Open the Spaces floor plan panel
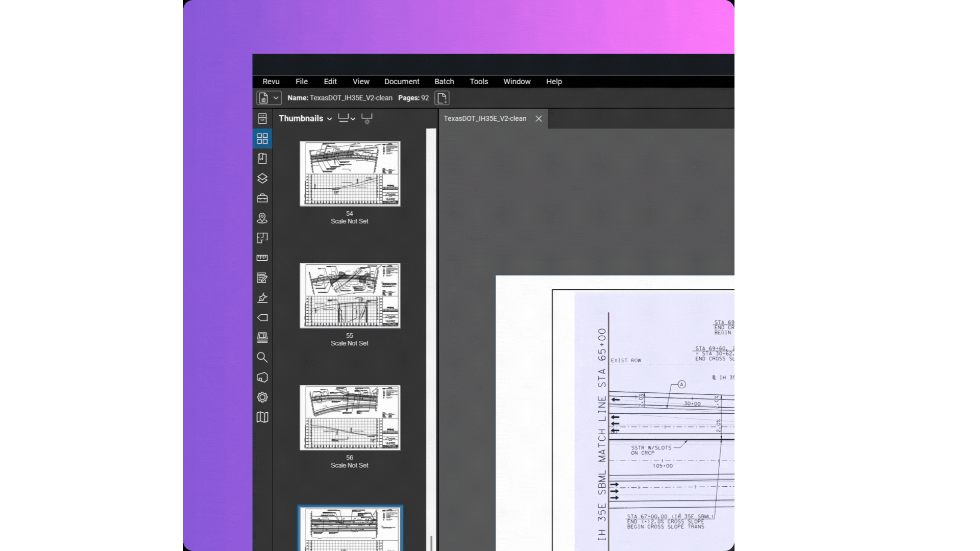 [x=262, y=238]
